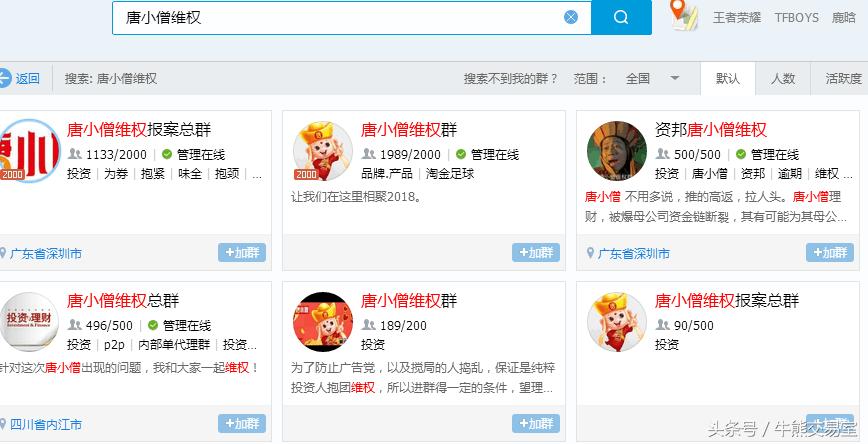The width and height of the screenshot is (868, 444).
Task: Sort results by 人数 tab
Action: coord(783,79)
